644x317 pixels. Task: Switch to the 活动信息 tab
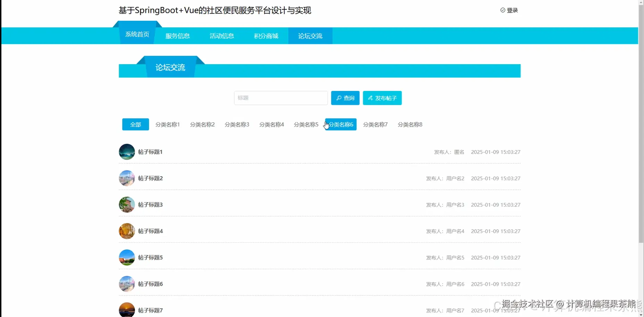222,36
